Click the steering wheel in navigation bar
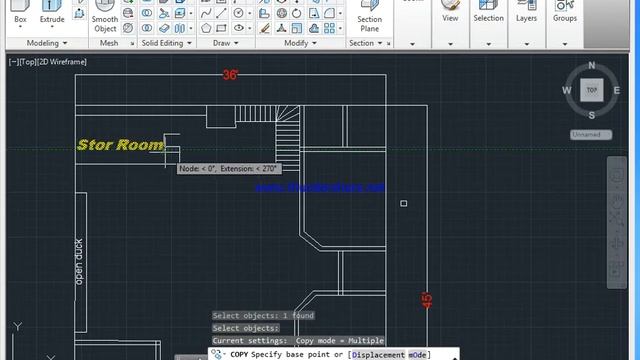This screenshot has width=640, height=360. 617,176
